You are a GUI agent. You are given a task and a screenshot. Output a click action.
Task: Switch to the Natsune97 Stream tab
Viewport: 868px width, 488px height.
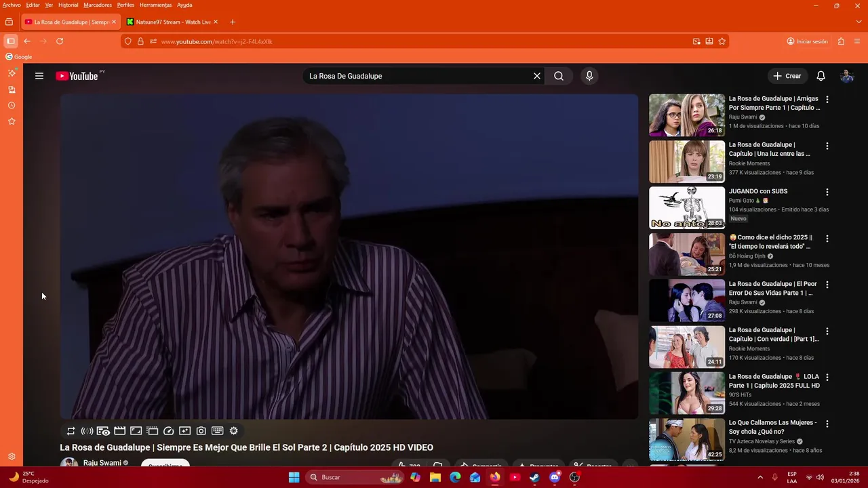tap(173, 22)
